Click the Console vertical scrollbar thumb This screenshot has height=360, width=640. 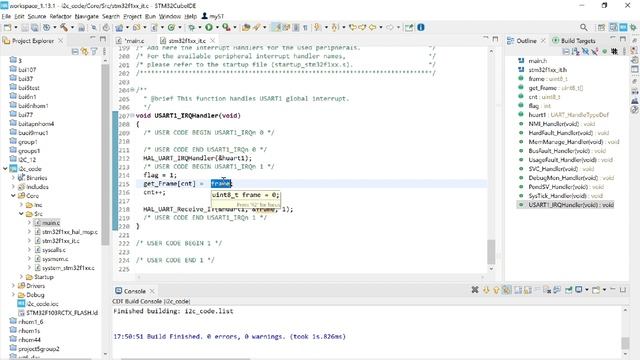click(625, 343)
